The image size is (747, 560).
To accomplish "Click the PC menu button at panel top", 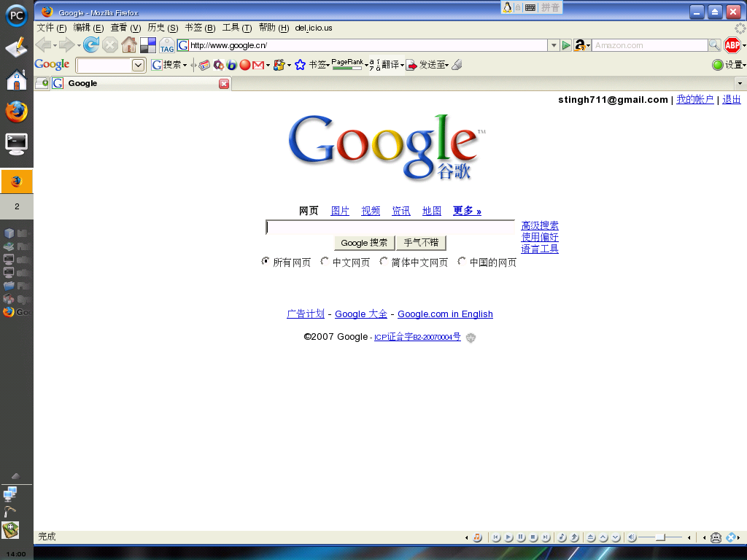I will pyautogui.click(x=17, y=15).
